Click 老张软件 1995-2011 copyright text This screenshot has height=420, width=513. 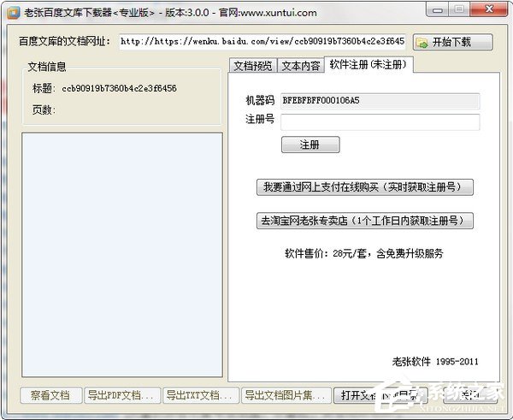[435, 361]
